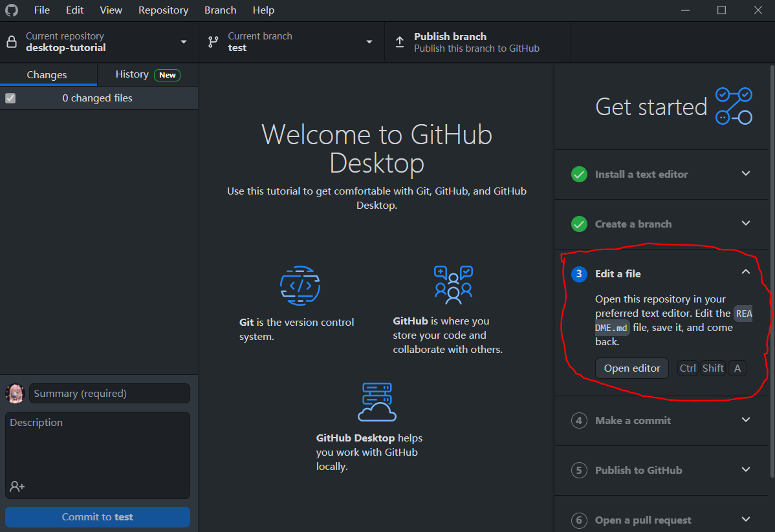Image resolution: width=775 pixels, height=532 pixels.
Task: Expand the Make a commit step
Action: click(x=746, y=420)
